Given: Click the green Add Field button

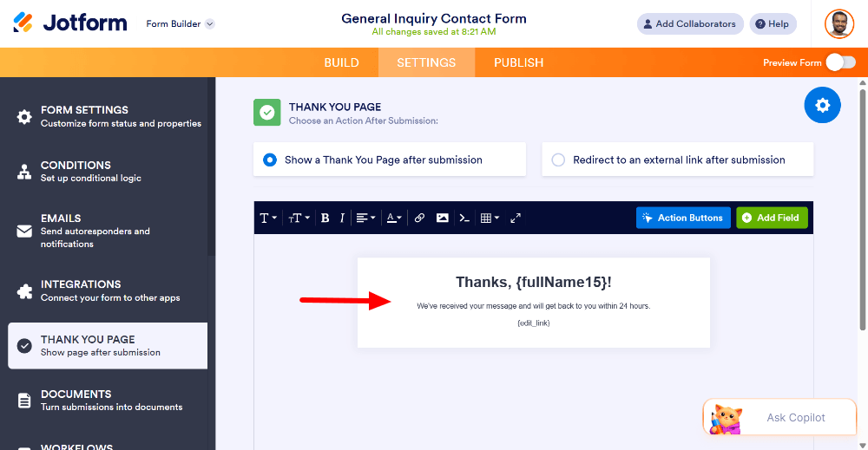Looking at the screenshot, I should coord(772,218).
